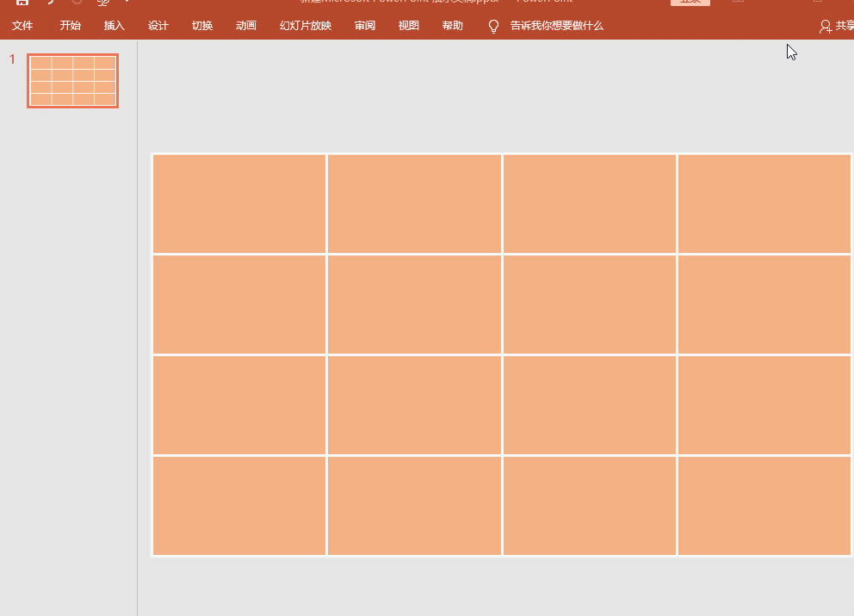This screenshot has height=616, width=854.
Task: Click the 告诉我你想要做什么 search field
Action: coord(556,26)
